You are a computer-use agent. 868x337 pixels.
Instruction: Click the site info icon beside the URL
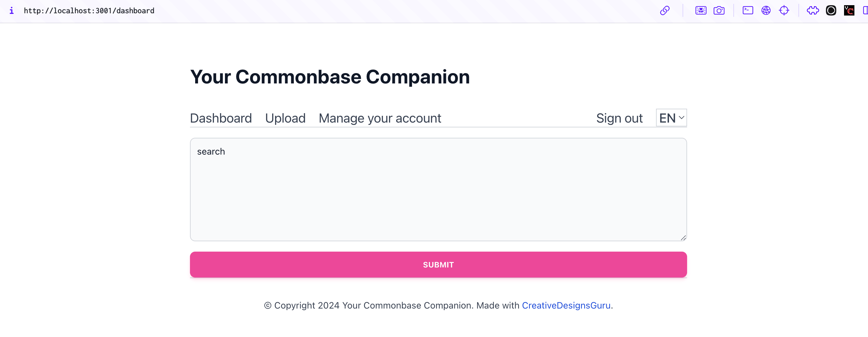tap(11, 10)
